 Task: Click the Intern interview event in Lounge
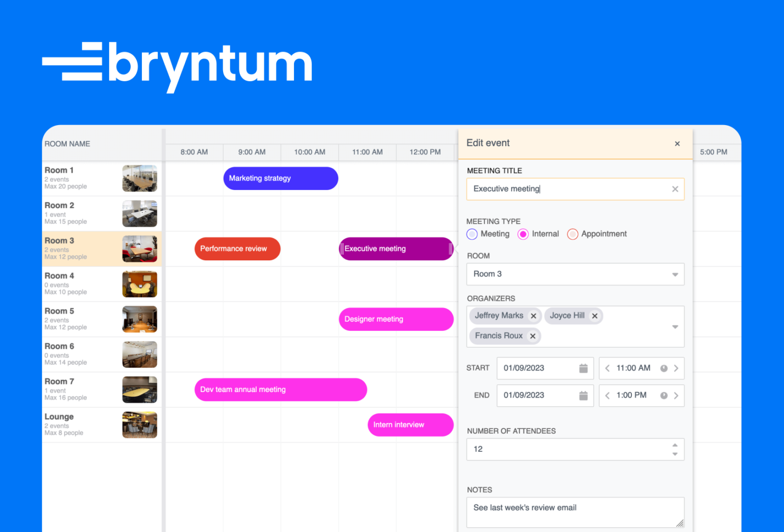pyautogui.click(x=410, y=424)
